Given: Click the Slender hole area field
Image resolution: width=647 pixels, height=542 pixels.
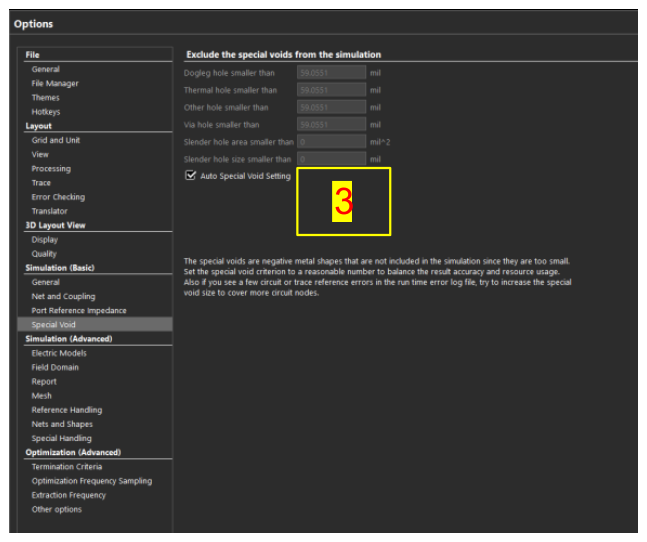Looking at the screenshot, I should point(331,142).
